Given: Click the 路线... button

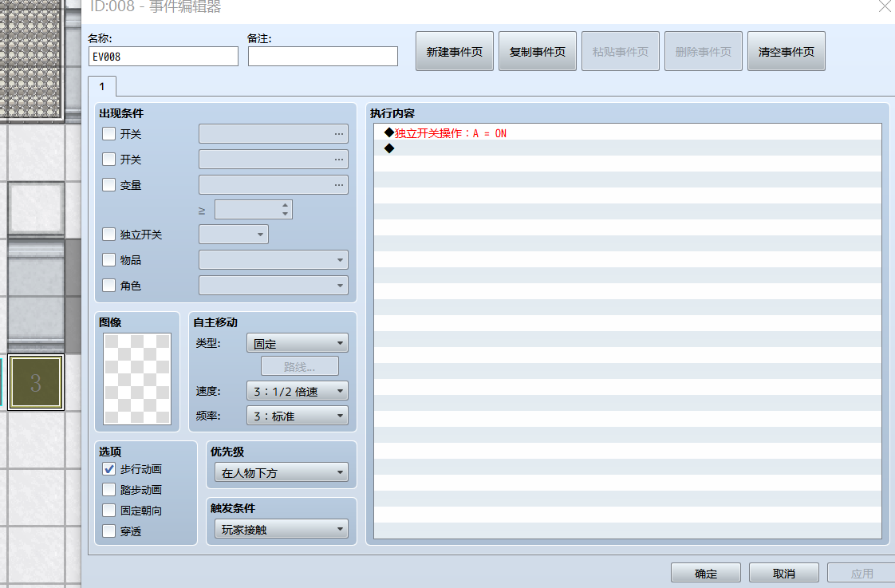Looking at the screenshot, I should point(300,366).
